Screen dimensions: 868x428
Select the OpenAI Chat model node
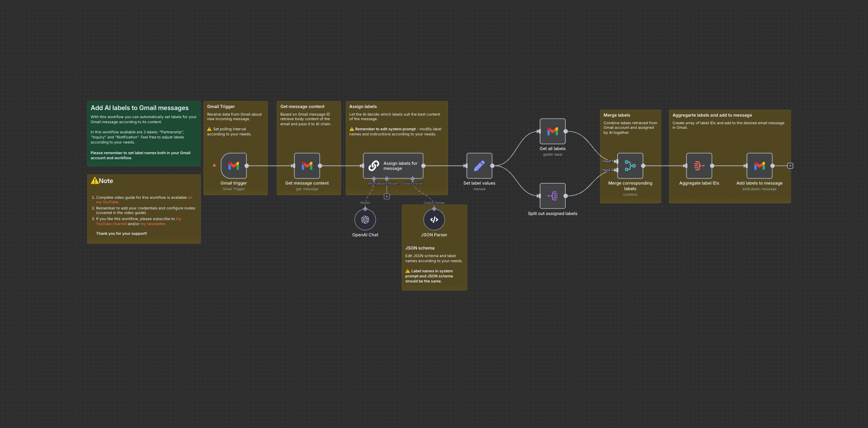point(365,220)
